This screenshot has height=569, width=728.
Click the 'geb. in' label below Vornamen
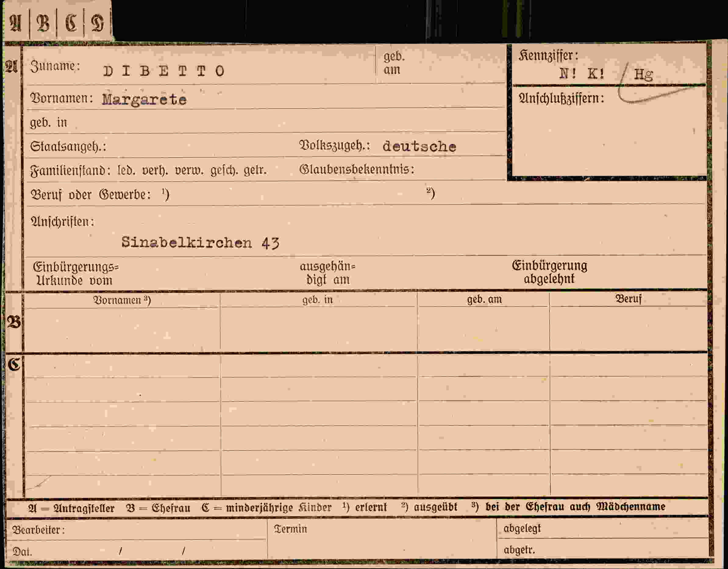tap(49, 123)
